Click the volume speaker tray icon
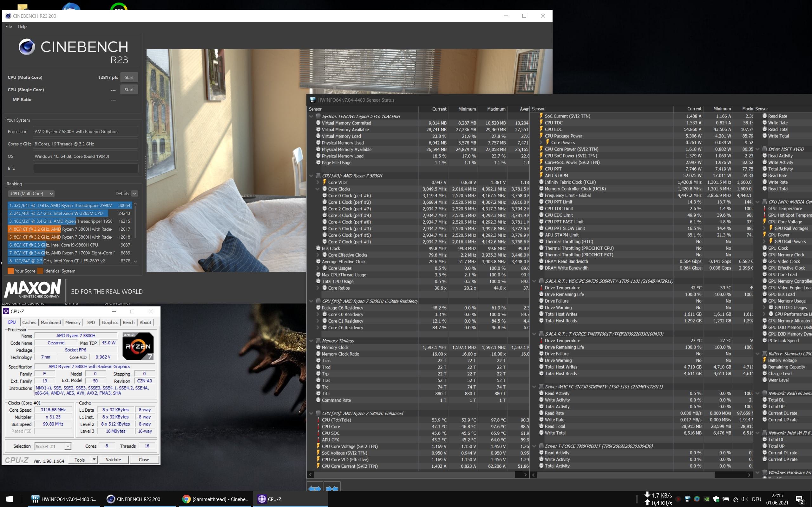Screen dimensions: 812x507 pyautogui.click(x=744, y=499)
